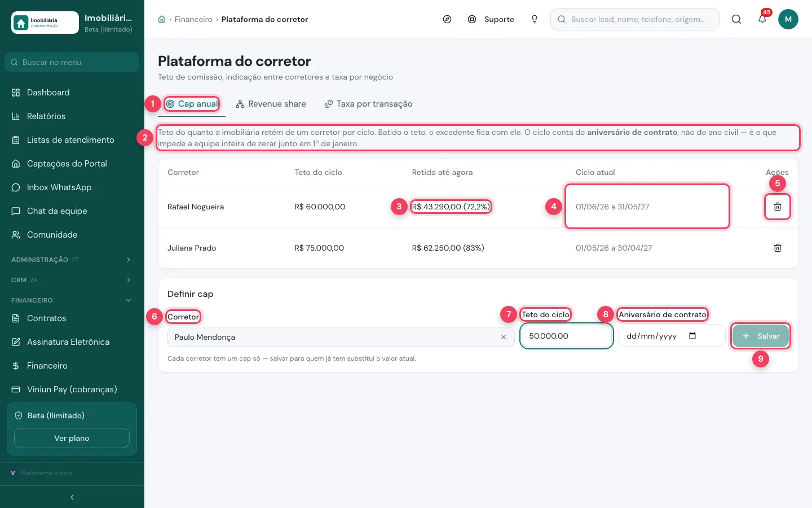Screen dimensions: 812x508
Task: Click the Financeiro breadcrumb link
Action: 193,19
